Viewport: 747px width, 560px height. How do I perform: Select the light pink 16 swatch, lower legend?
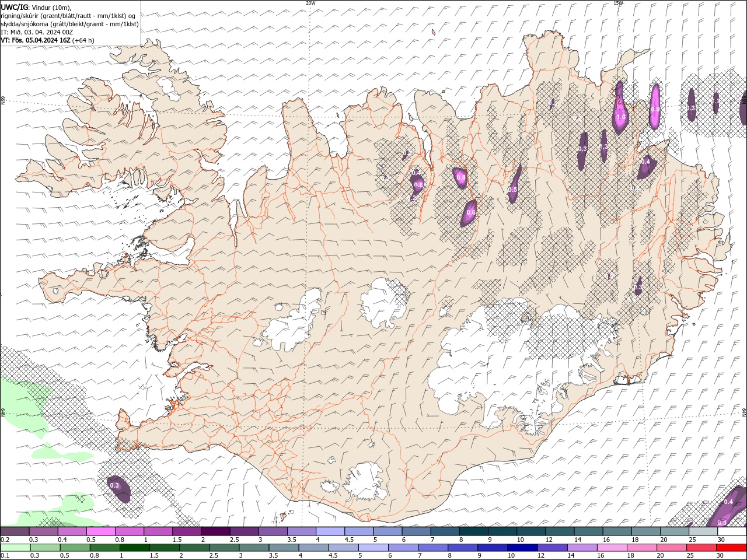click(x=611, y=548)
